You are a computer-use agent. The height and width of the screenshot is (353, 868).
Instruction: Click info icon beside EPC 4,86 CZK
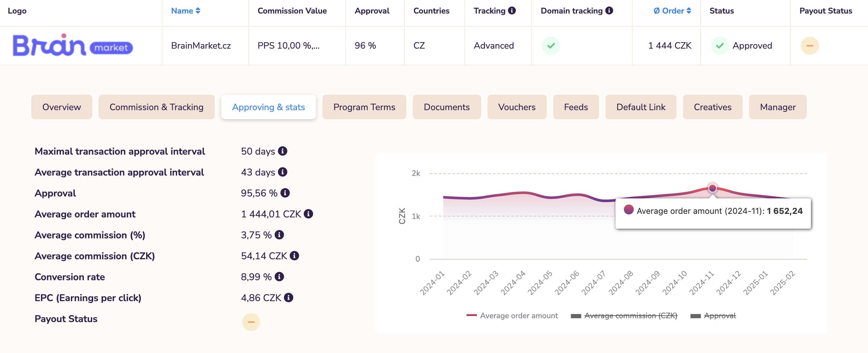289,298
